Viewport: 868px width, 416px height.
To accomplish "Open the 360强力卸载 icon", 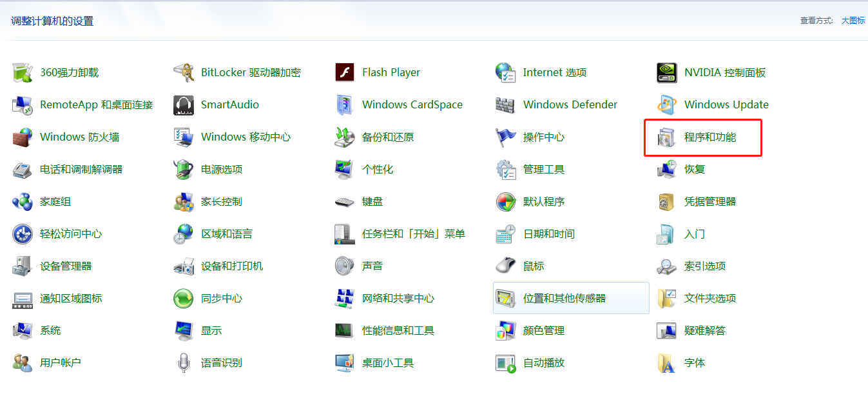I will pyautogui.click(x=23, y=73).
